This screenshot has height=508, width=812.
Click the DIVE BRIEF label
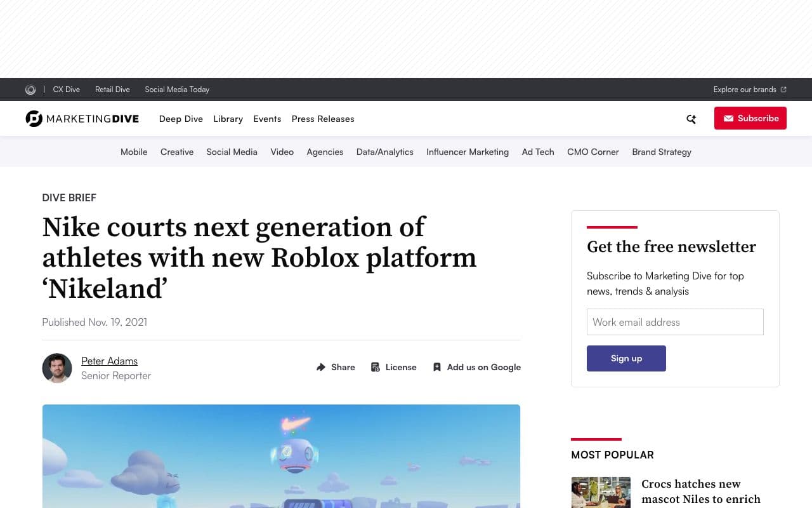(x=69, y=197)
